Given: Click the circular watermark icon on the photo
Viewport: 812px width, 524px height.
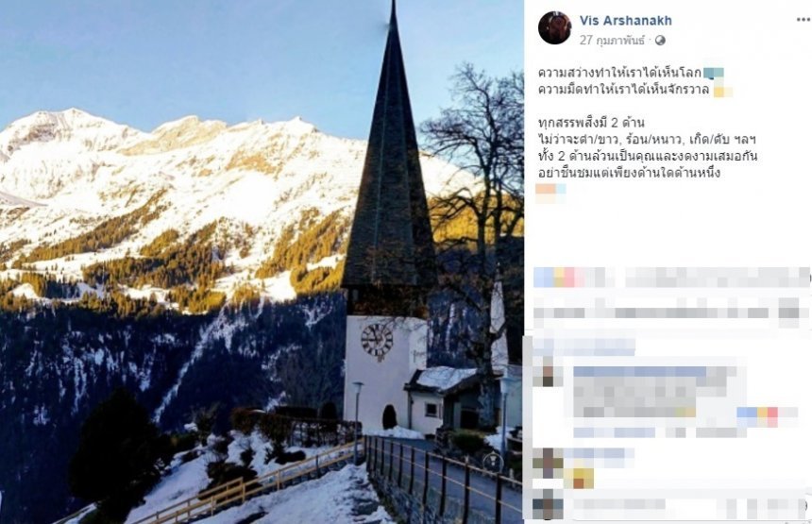Looking at the screenshot, I should [492, 463].
